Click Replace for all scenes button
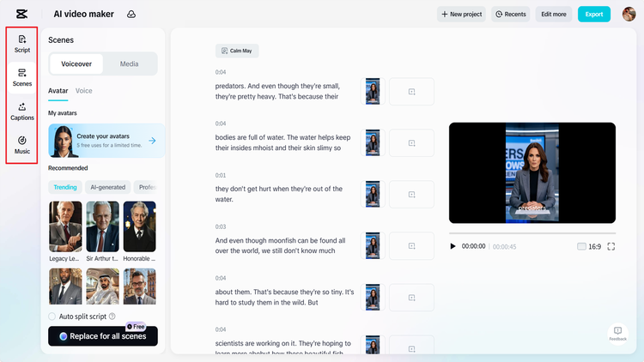 103,336
